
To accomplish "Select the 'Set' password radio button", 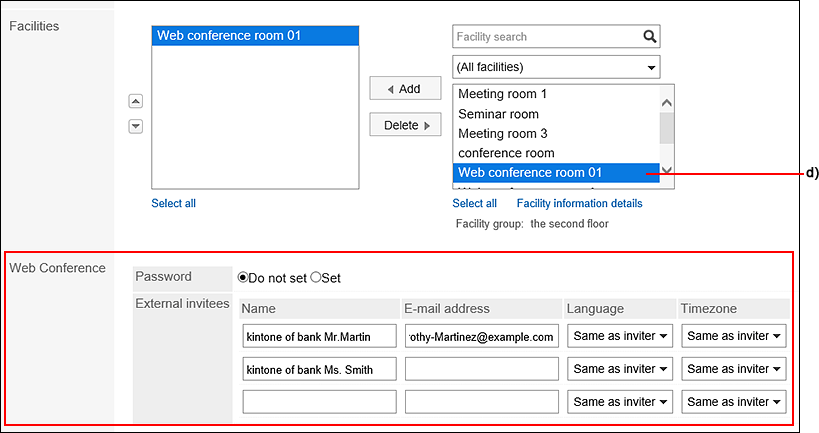I will (315, 277).
